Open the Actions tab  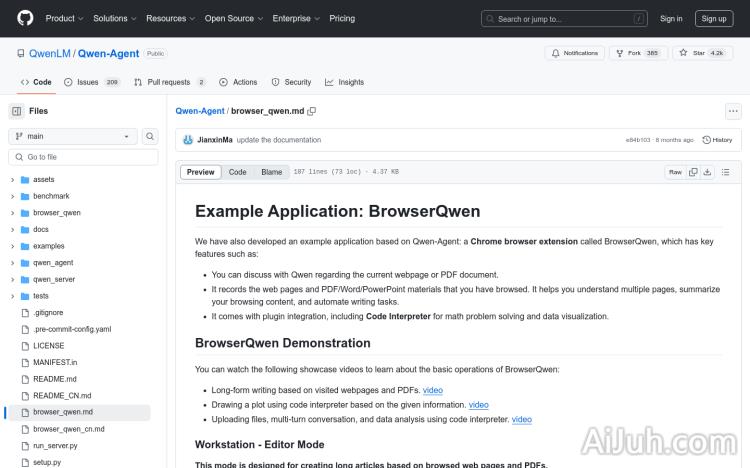coord(238,82)
